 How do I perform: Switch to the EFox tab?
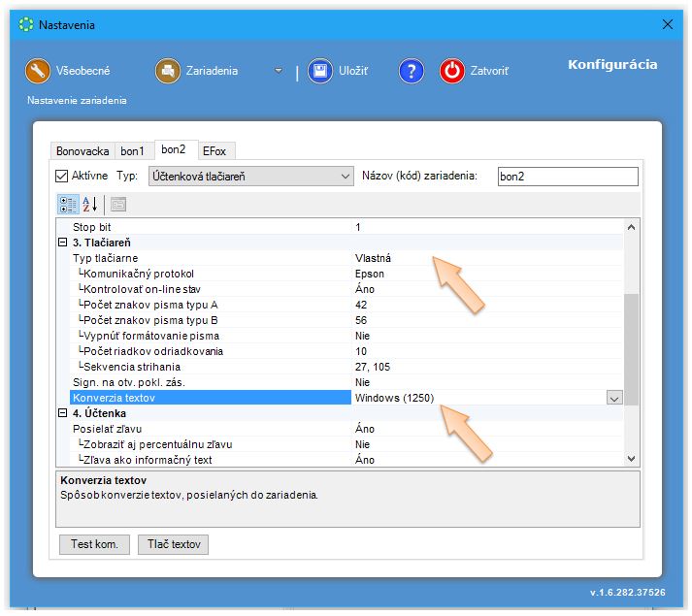coord(216,151)
